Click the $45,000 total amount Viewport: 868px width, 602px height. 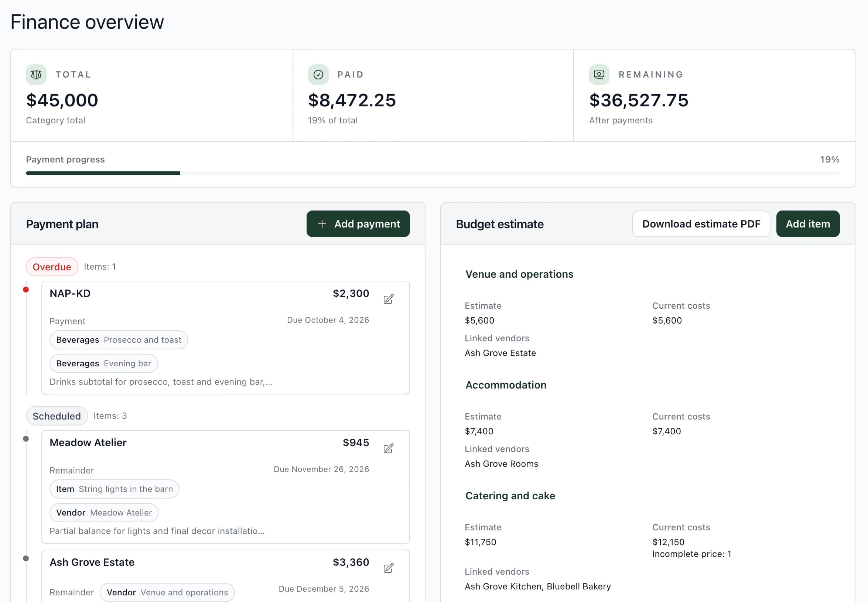point(62,100)
